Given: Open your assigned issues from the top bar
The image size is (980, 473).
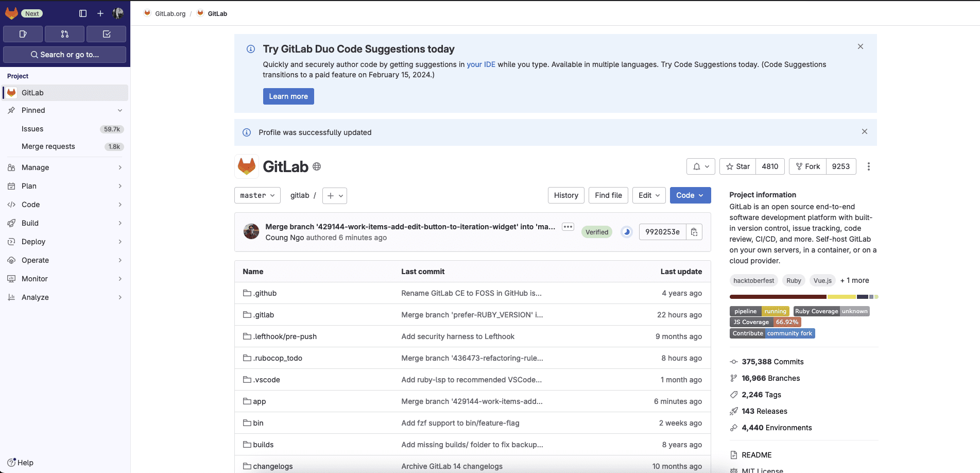Looking at the screenshot, I should pyautogui.click(x=23, y=34).
